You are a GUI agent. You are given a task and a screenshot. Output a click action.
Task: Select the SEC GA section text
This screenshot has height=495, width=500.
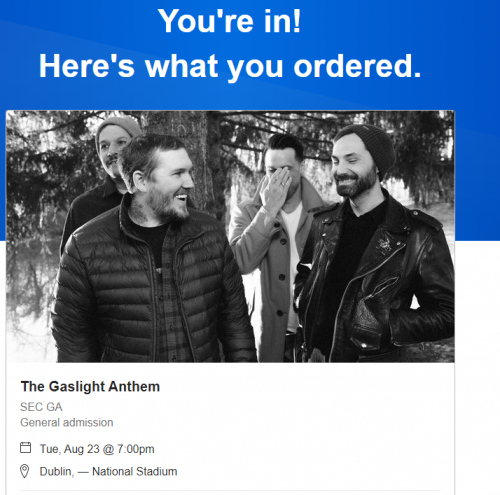(41, 407)
